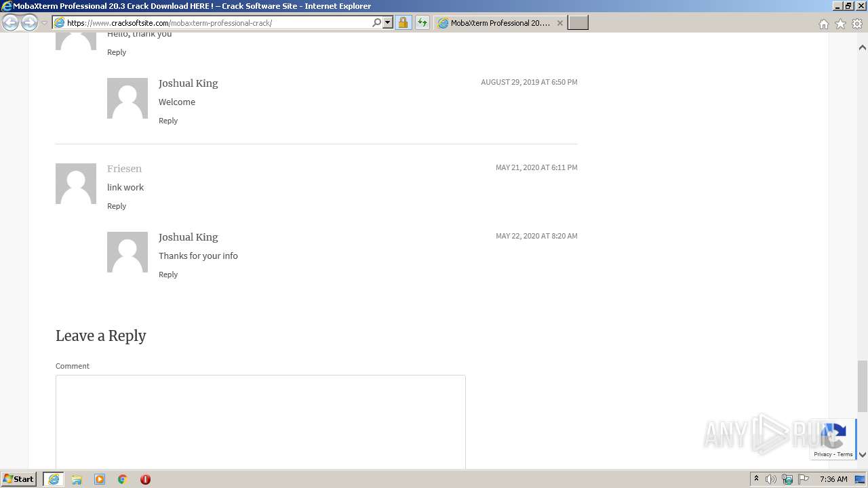
Task: Switch to Internet Explorer in the taskbar
Action: coord(54,479)
